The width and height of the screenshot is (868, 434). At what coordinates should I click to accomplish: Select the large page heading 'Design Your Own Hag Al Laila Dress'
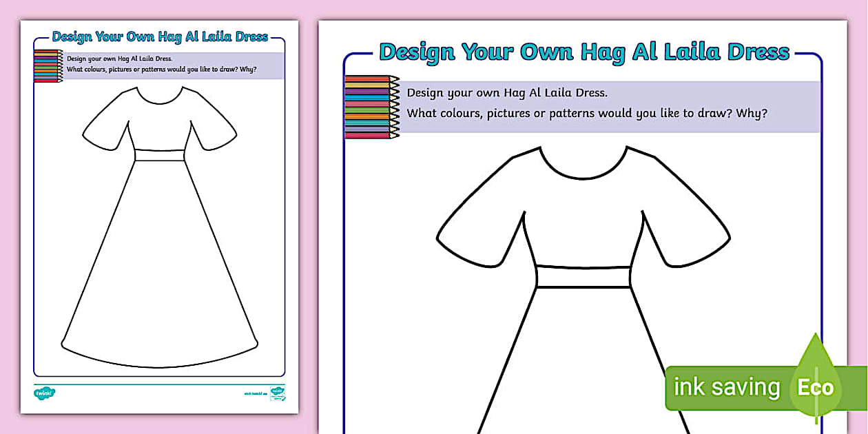point(583,52)
